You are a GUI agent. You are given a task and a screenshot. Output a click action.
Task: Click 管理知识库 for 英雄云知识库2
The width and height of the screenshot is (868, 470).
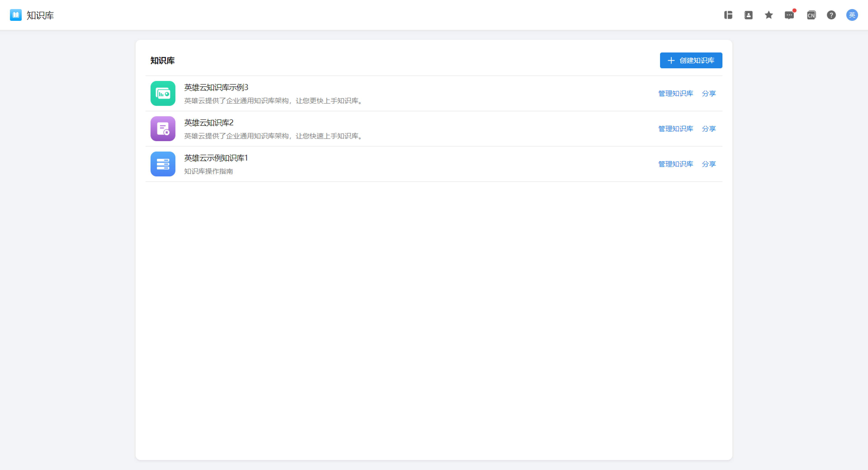676,129
